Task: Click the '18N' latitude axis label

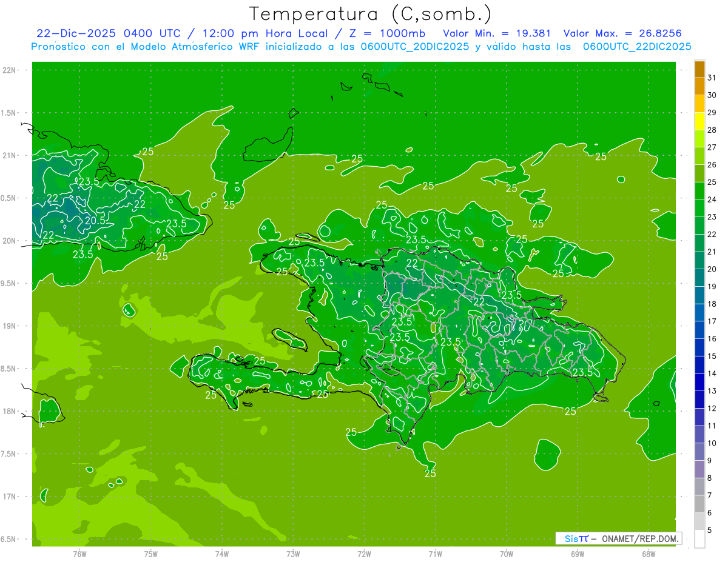Action: click(x=10, y=411)
